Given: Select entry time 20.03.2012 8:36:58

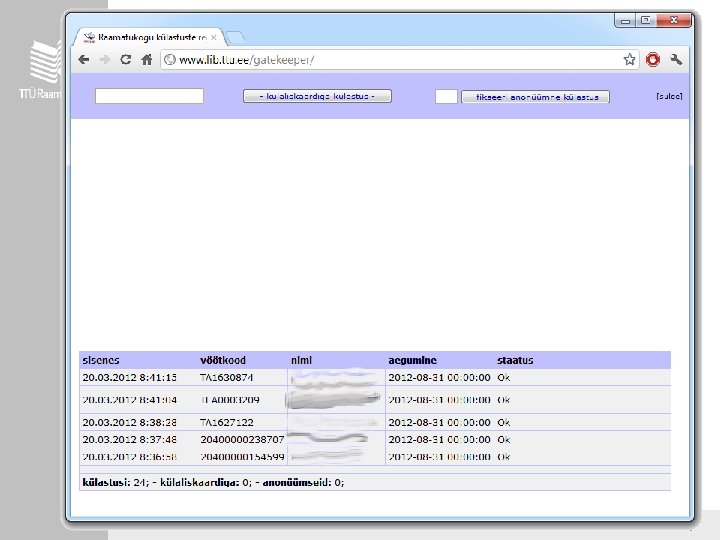Looking at the screenshot, I should tap(129, 457).
